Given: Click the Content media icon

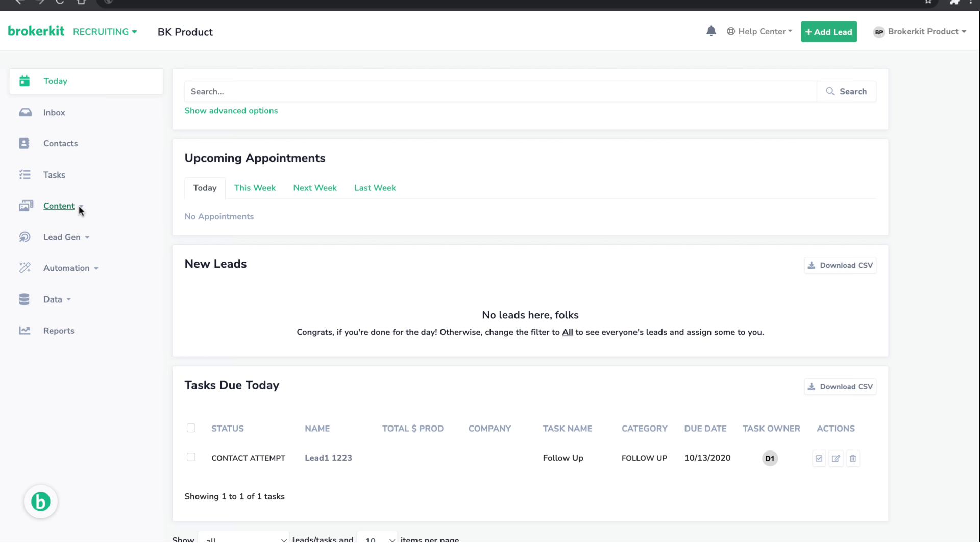Looking at the screenshot, I should pyautogui.click(x=26, y=206).
